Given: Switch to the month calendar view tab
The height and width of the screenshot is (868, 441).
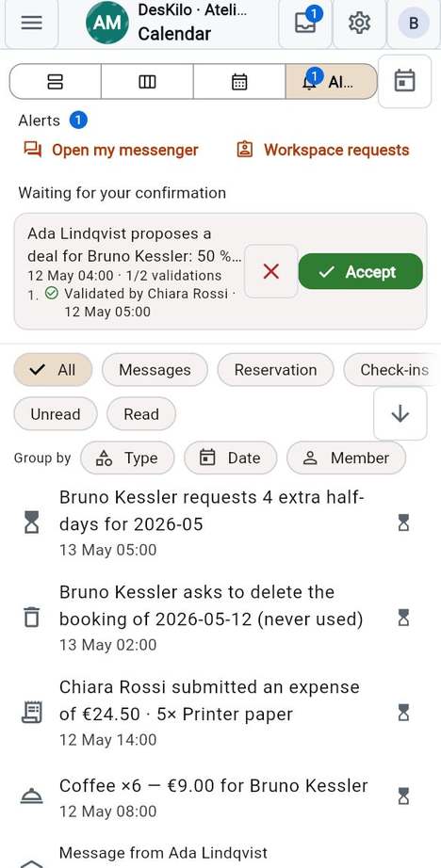Looking at the screenshot, I should pyautogui.click(x=239, y=82).
